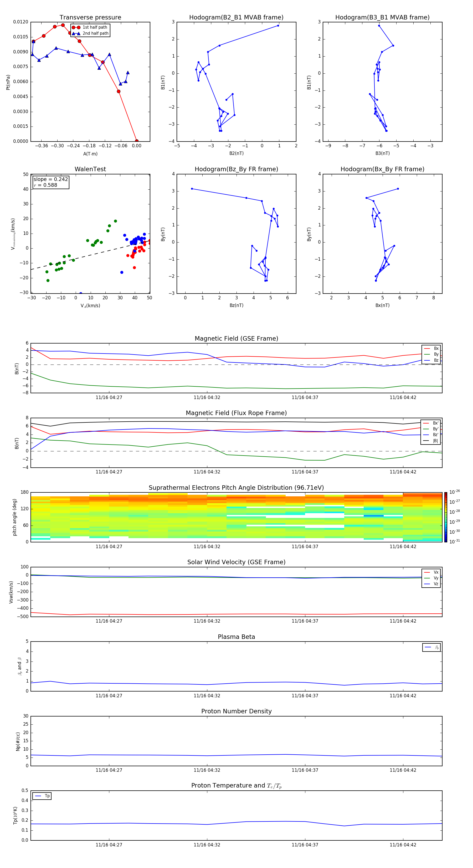
Task: Click the 'Bz' legend entry in GSE panel
Action: point(431,360)
